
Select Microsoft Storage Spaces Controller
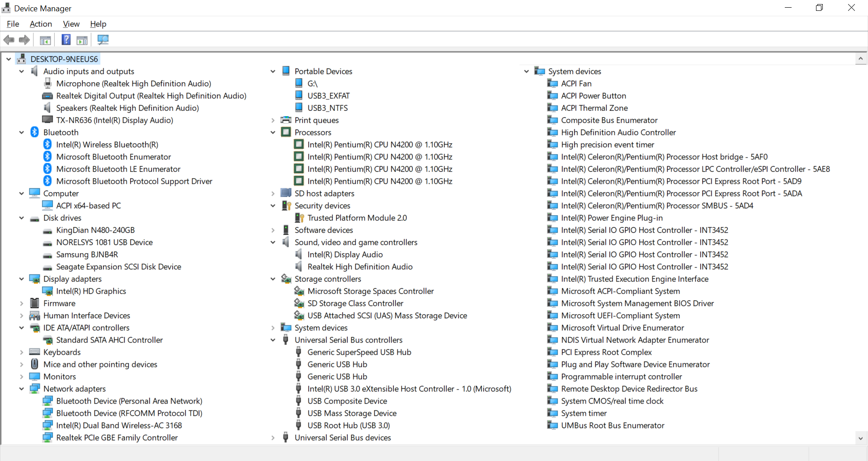click(370, 291)
